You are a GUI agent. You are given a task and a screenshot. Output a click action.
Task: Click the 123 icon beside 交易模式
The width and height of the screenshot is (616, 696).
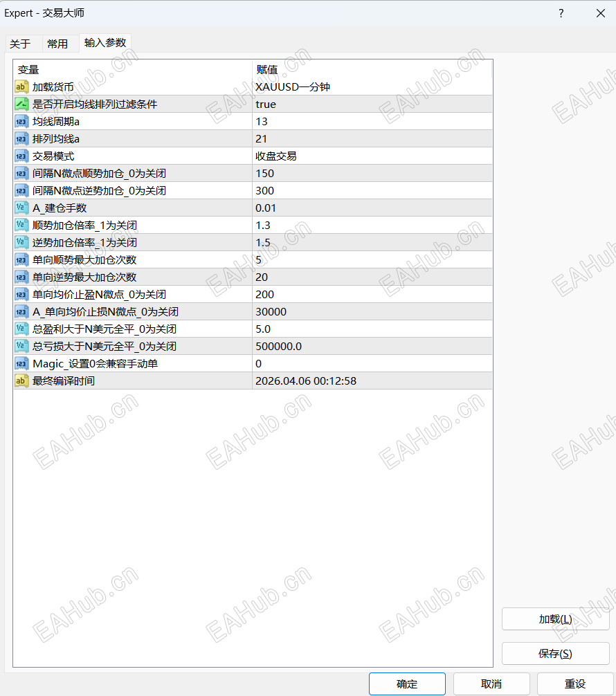point(21,156)
